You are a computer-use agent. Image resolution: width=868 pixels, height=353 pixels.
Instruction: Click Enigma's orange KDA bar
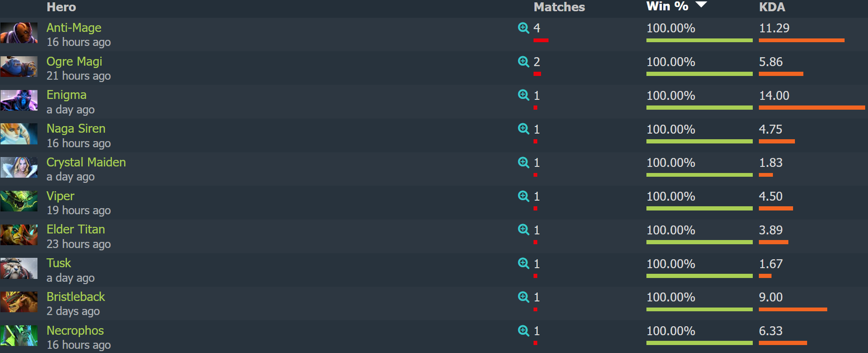[811, 107]
